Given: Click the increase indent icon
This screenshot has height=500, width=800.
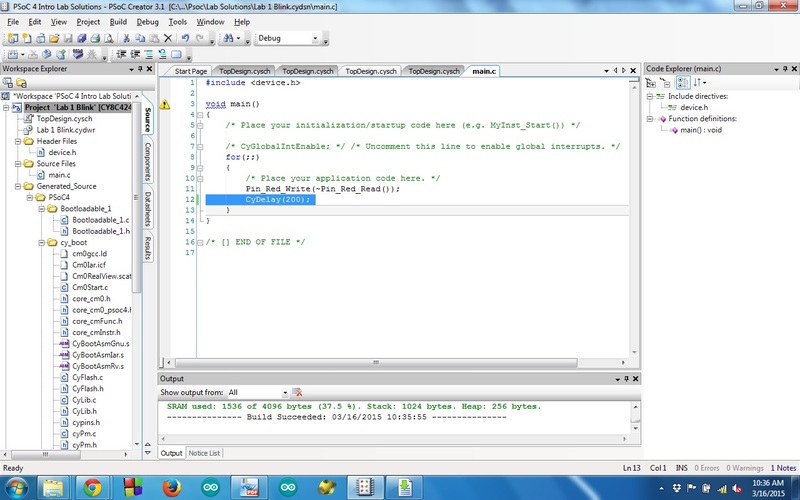Looking at the screenshot, I should point(135,54).
